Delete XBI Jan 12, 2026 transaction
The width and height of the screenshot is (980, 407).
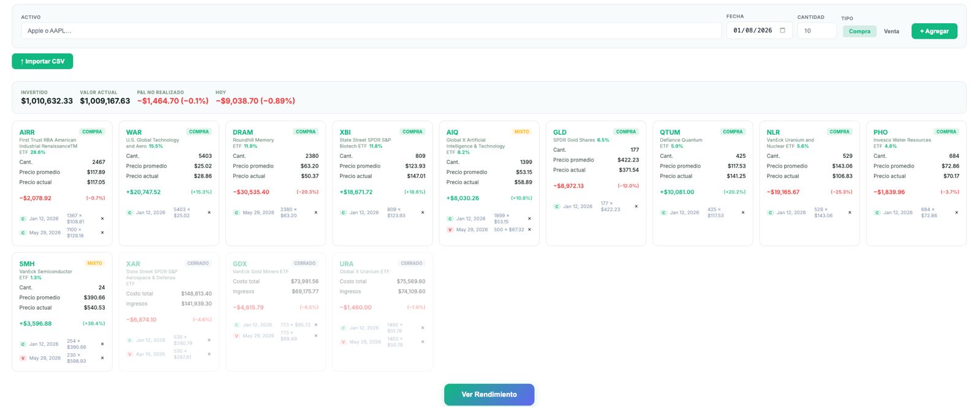pos(423,212)
